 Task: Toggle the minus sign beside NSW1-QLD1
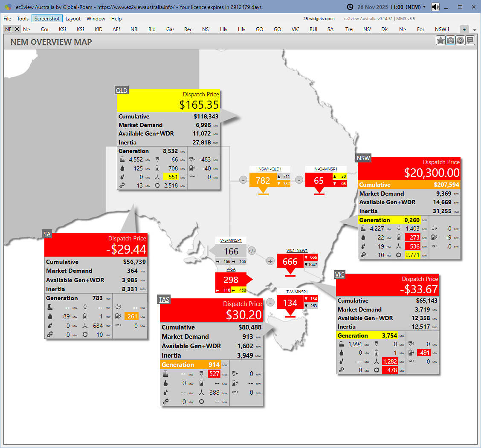[243, 180]
